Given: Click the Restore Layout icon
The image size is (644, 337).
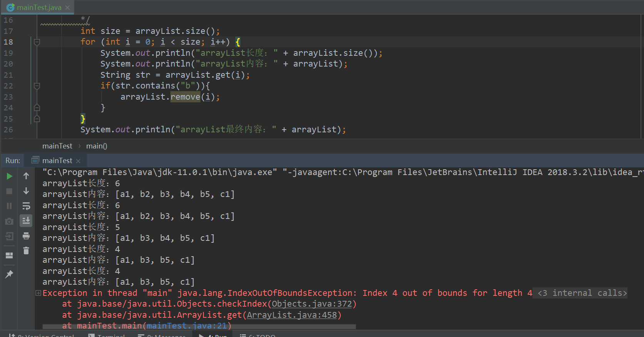Looking at the screenshot, I should [10, 255].
